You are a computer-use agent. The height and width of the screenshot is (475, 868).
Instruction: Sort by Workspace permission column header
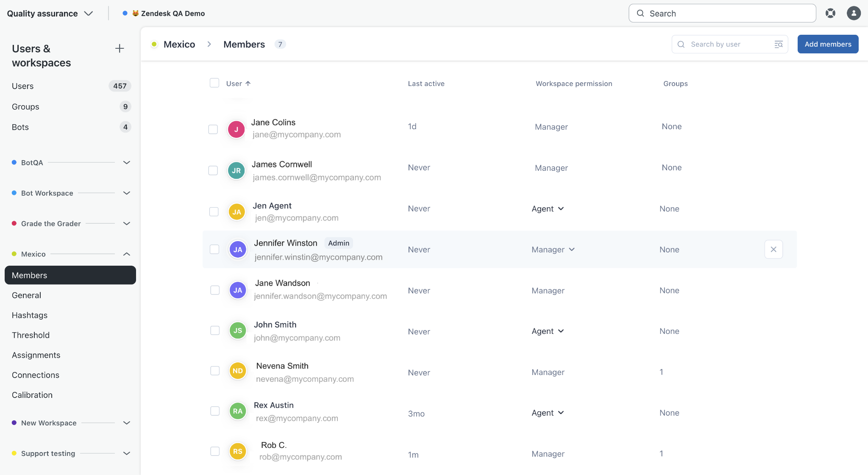coord(574,83)
